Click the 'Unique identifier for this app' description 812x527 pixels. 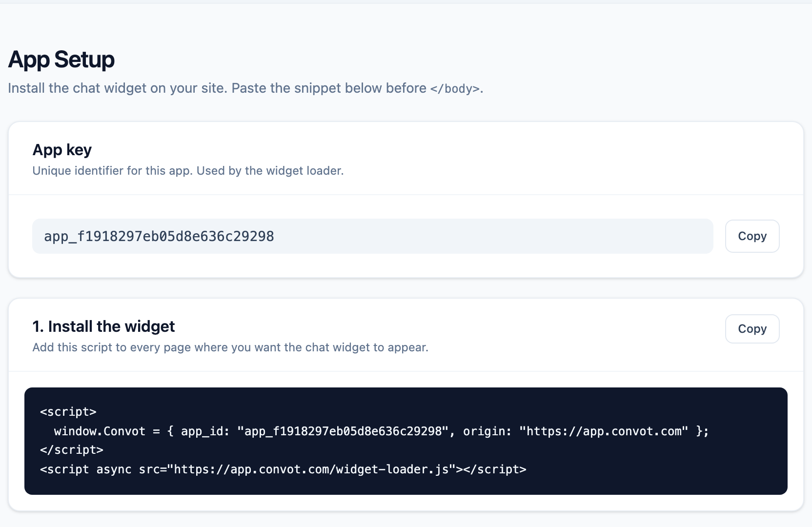(188, 171)
